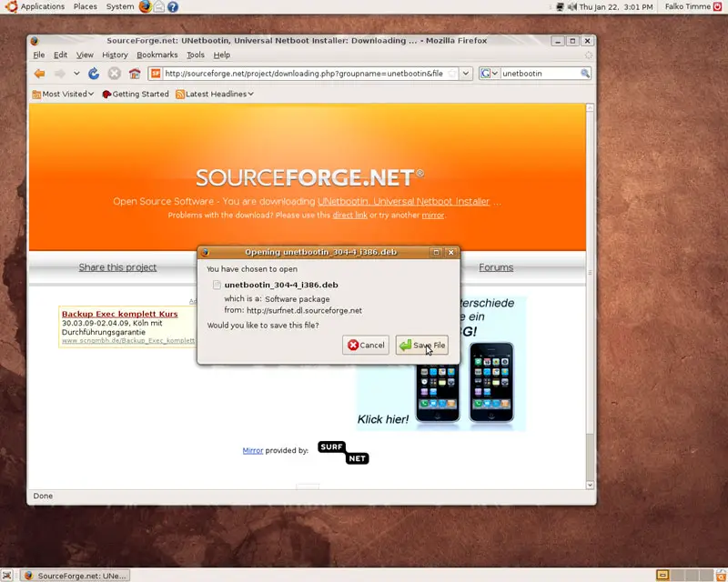Open the Help icon in top panel

point(173,7)
